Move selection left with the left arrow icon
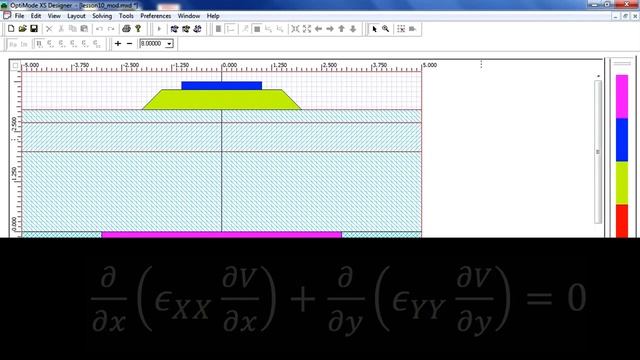640x360 pixels. point(318,29)
